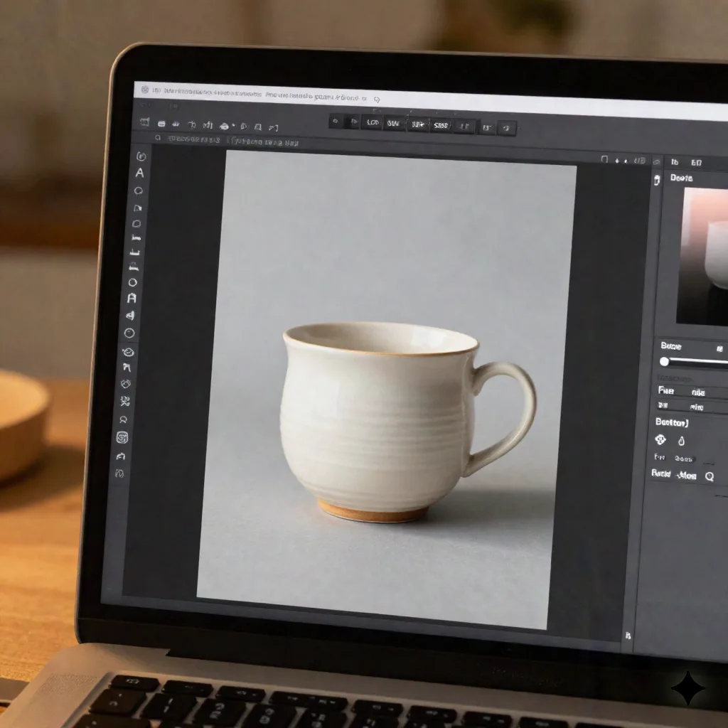Click the 'Racid' label in right panel

(x=660, y=473)
